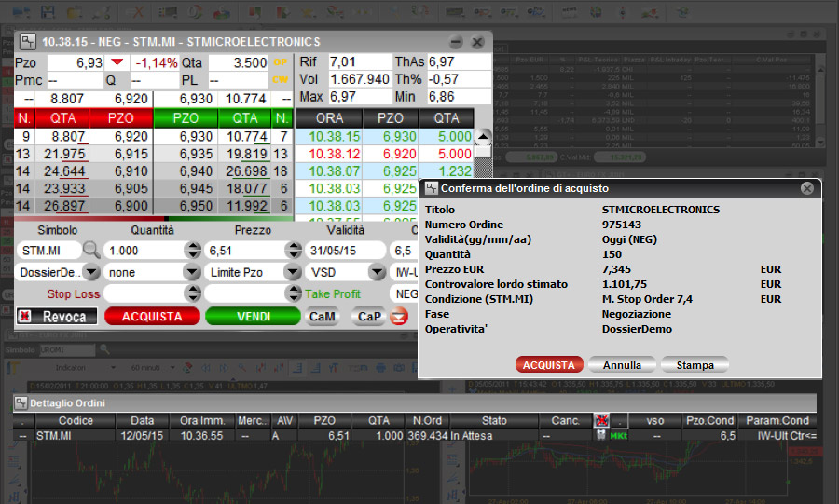Viewport: 839px width, 504px height.
Task: Click the orange OP marker in the book header
Action: pyautogui.click(x=281, y=62)
